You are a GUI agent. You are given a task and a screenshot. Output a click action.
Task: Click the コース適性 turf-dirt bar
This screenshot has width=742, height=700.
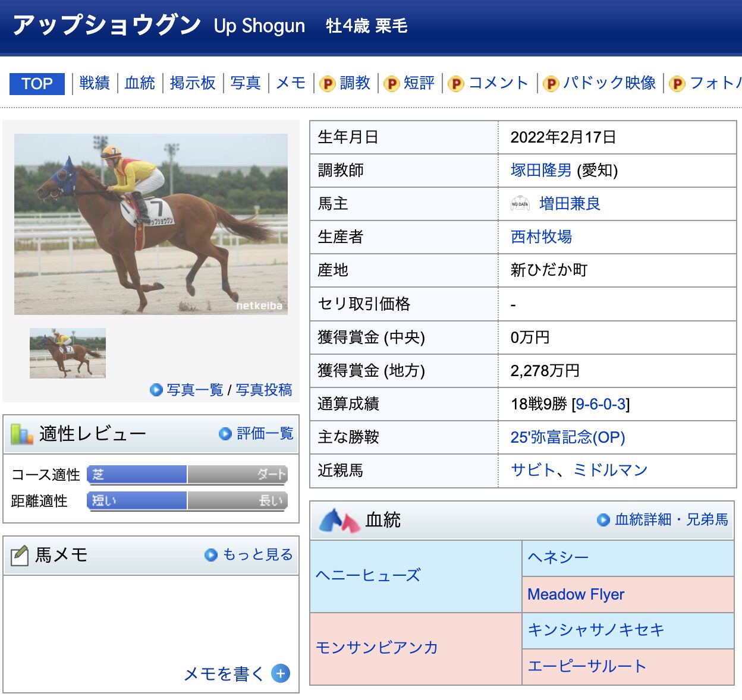[x=187, y=474]
